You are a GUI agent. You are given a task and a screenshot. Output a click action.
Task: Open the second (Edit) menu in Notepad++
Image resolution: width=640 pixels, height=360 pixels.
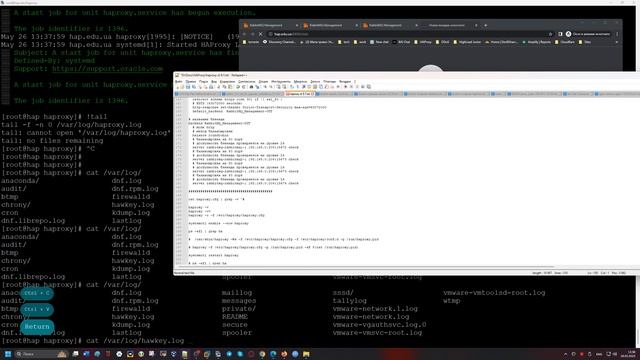(x=191, y=82)
